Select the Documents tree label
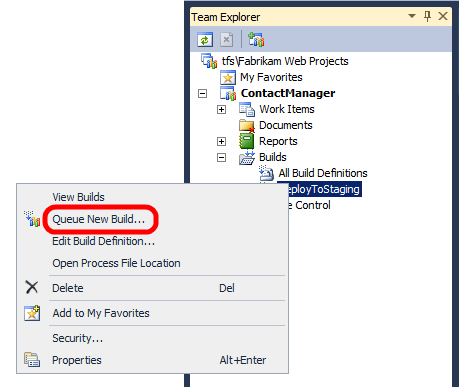This screenshot has height=387, width=459. [286, 125]
